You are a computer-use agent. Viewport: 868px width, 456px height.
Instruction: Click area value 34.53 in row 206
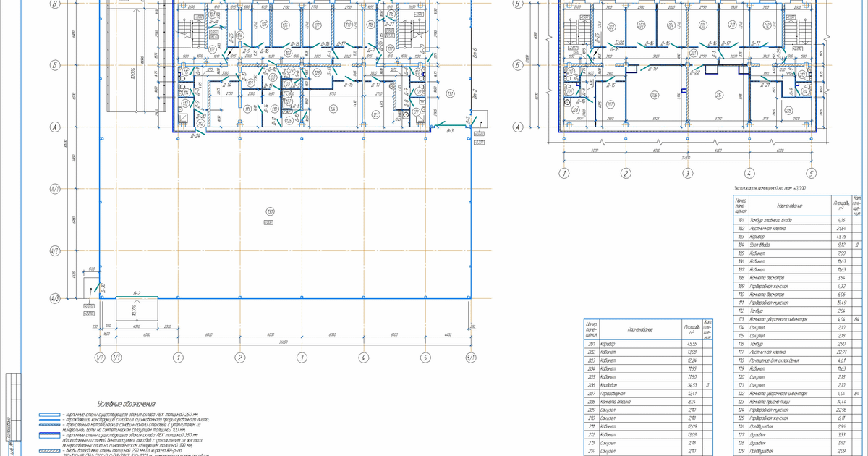pyautogui.click(x=692, y=384)
